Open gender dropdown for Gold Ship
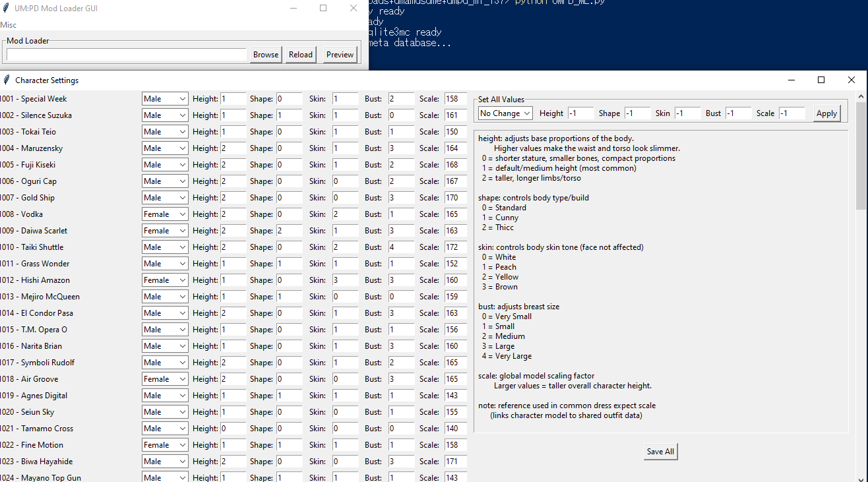Image resolution: width=868 pixels, height=482 pixels. click(165, 198)
